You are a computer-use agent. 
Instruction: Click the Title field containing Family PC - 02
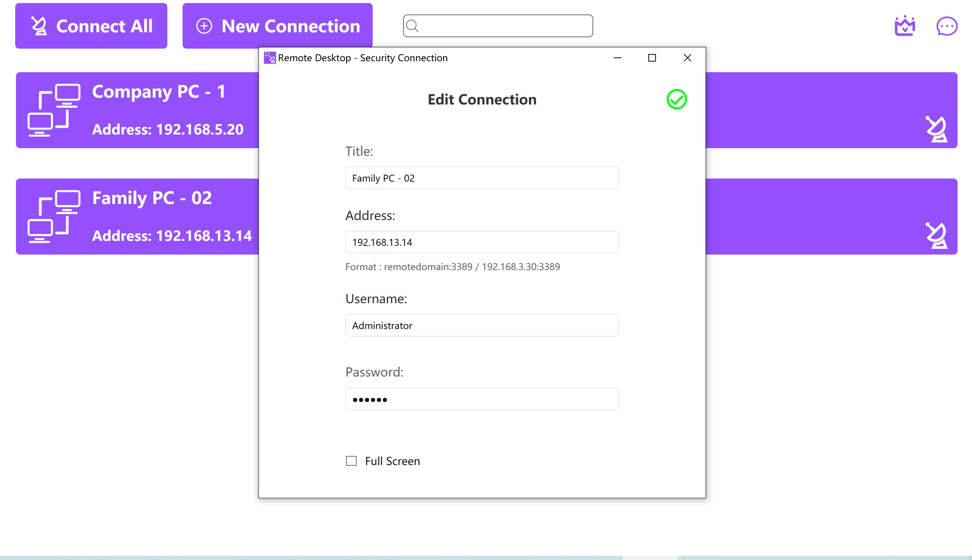click(481, 178)
